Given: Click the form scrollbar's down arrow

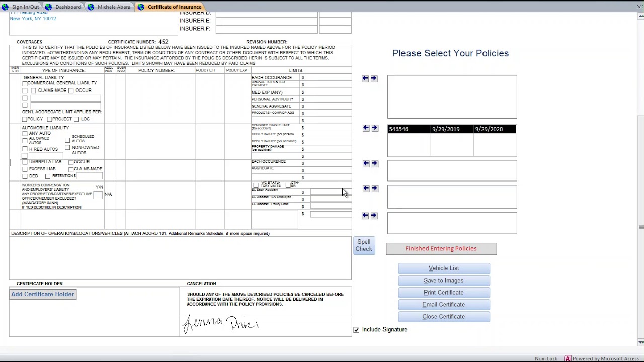Looking at the screenshot, I should tap(640, 342).
